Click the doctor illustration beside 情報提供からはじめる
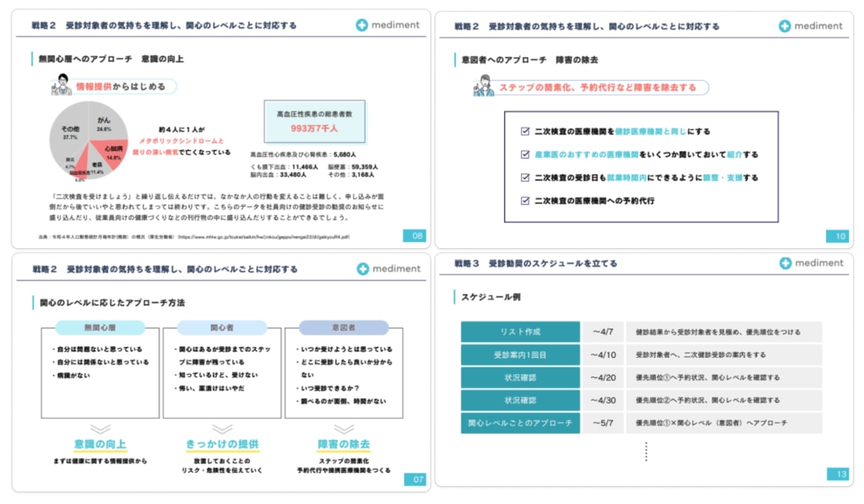The height and width of the screenshot is (504, 864). (x=60, y=86)
